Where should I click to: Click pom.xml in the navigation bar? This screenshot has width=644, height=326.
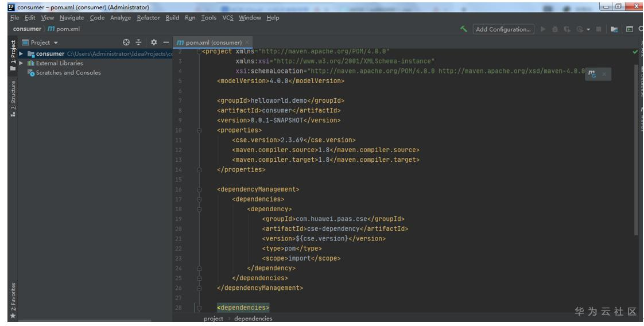point(68,29)
